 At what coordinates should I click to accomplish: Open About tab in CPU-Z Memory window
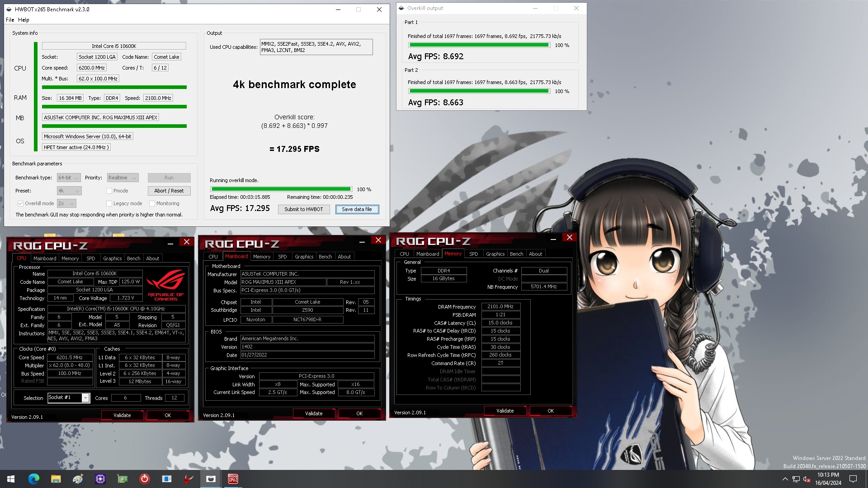pos(535,254)
